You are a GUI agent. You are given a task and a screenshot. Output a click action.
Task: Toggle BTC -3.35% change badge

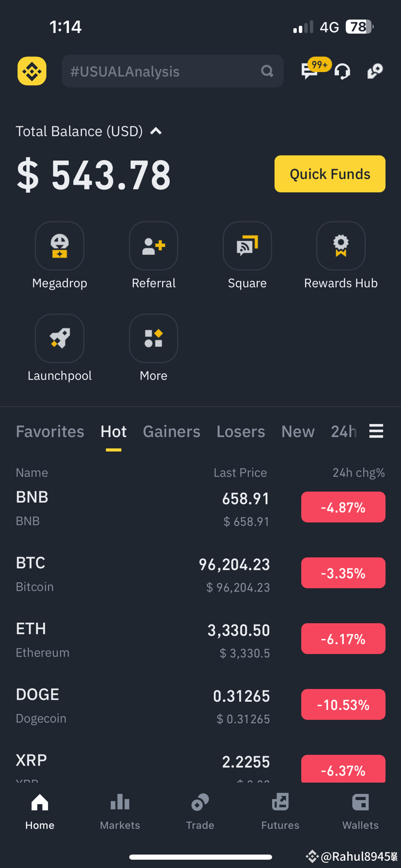click(x=343, y=573)
